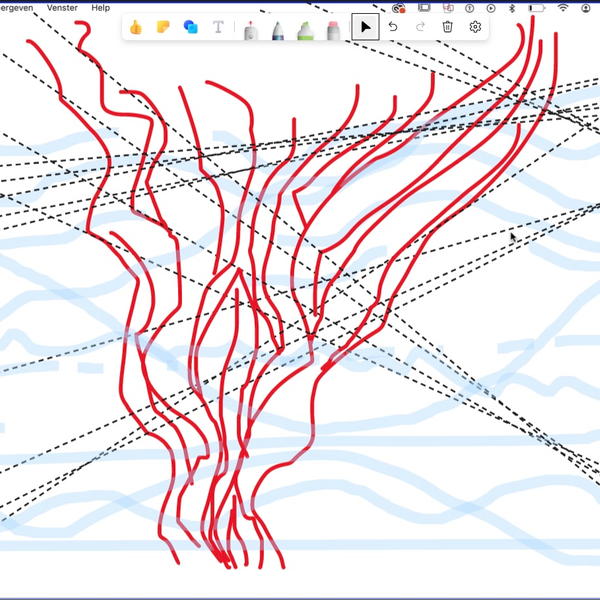Select the yellow sticky note tool
This screenshot has height=600, width=600.
pyautogui.click(x=163, y=27)
